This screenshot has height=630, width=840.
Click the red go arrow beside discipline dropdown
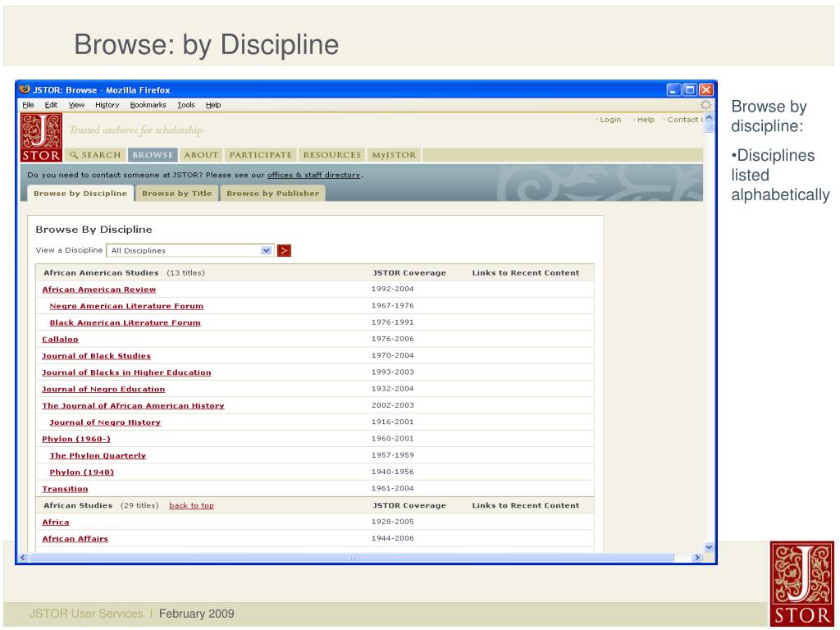(x=284, y=250)
